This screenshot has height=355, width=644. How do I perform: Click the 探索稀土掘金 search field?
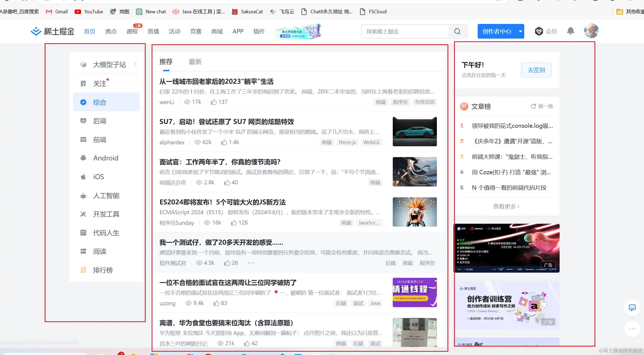tap(405, 32)
